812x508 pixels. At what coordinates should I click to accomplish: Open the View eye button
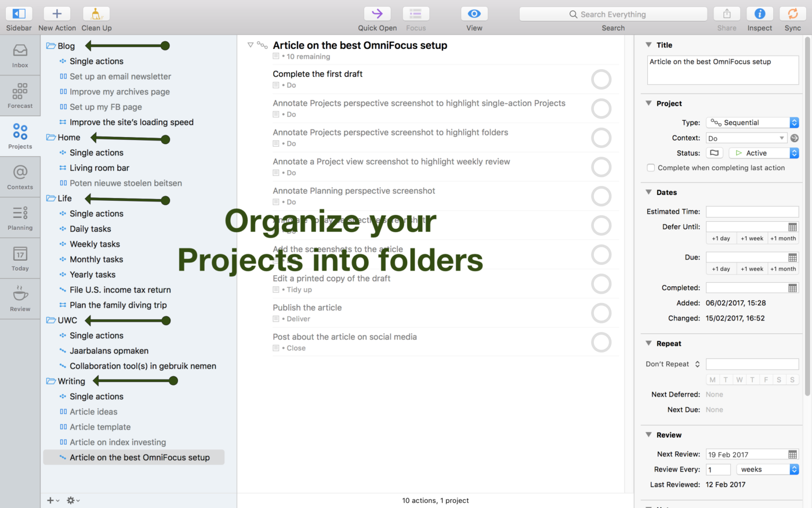tap(474, 14)
